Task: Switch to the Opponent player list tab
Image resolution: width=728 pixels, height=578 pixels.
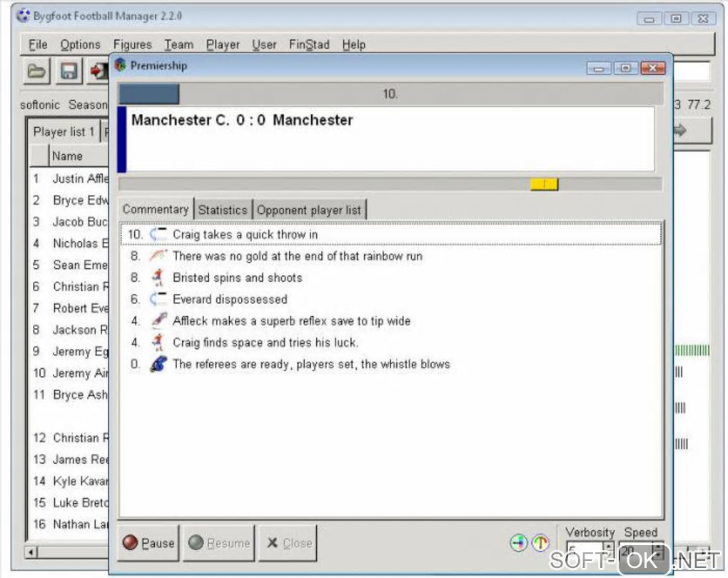Action: 309,210
